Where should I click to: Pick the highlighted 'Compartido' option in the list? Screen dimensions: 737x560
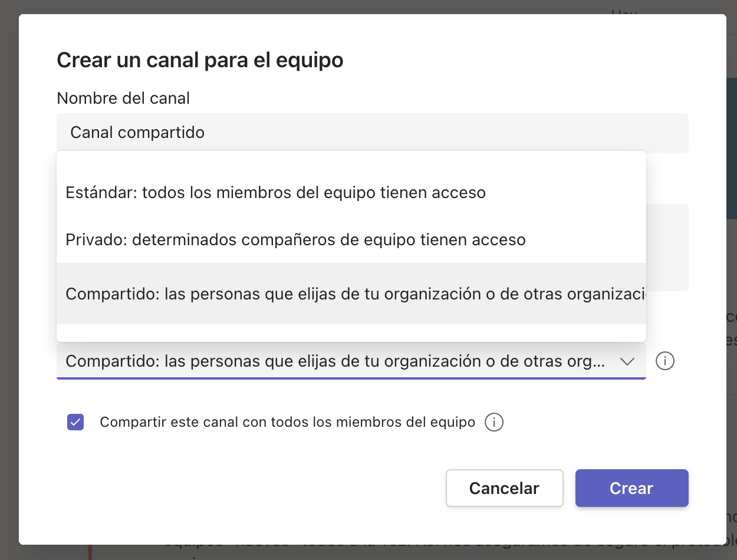pyautogui.click(x=351, y=294)
